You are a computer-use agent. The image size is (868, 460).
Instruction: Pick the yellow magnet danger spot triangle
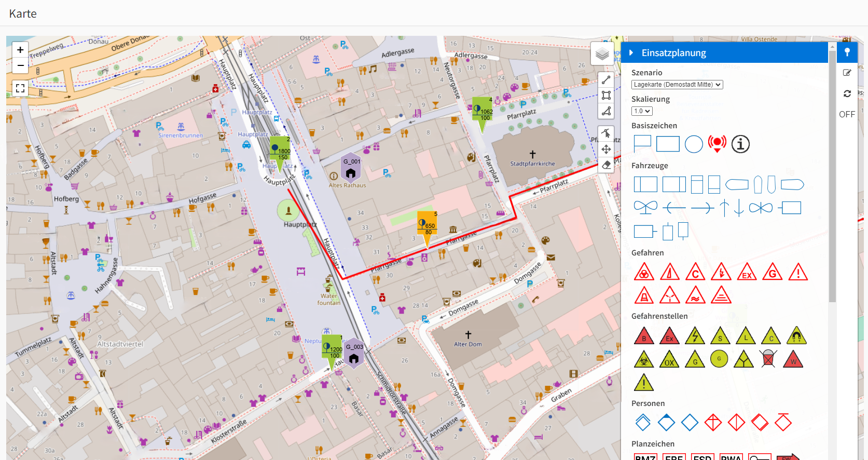pyautogui.click(x=796, y=336)
